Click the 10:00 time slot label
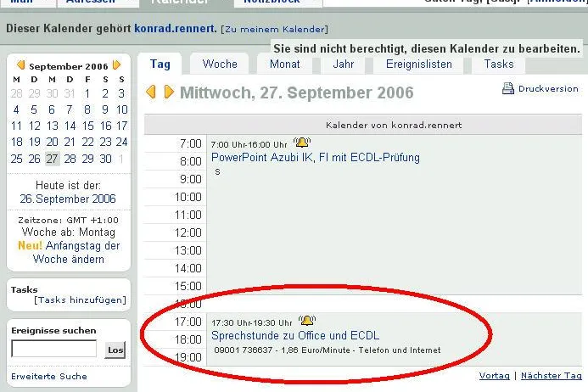The image size is (588, 392). (188, 197)
